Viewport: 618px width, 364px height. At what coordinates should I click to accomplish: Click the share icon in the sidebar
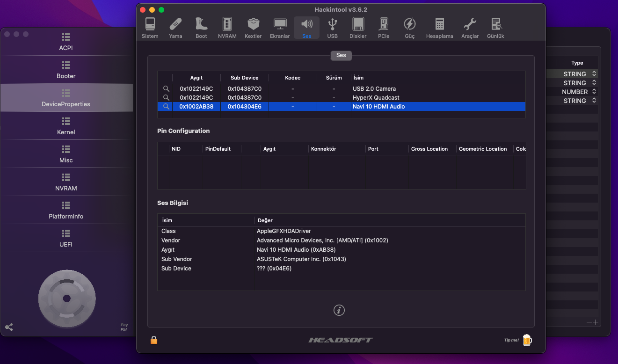(x=9, y=328)
